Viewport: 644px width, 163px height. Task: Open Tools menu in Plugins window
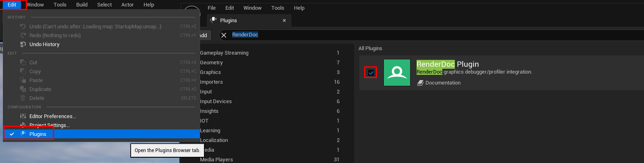(x=278, y=8)
